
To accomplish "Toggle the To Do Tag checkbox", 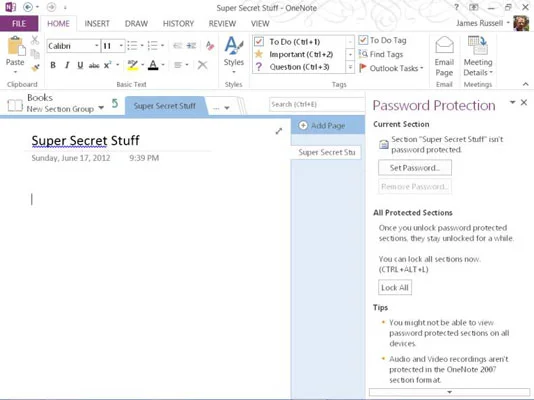I will [363, 40].
